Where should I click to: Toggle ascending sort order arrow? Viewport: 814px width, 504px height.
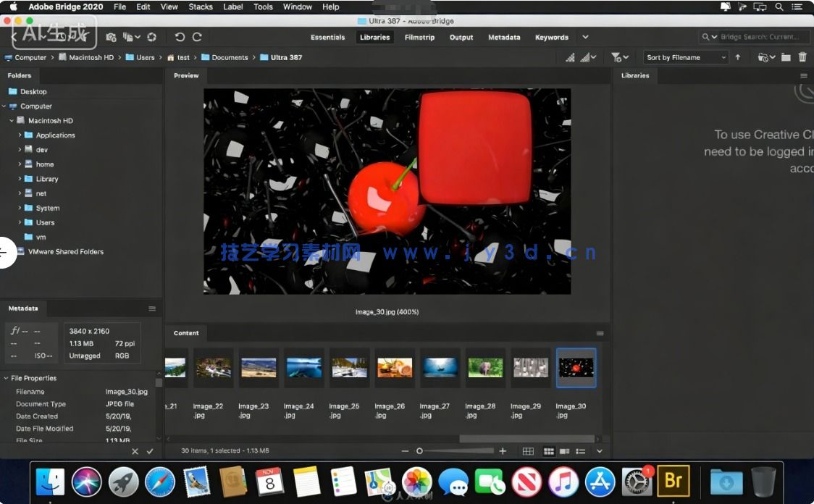pyautogui.click(x=738, y=57)
